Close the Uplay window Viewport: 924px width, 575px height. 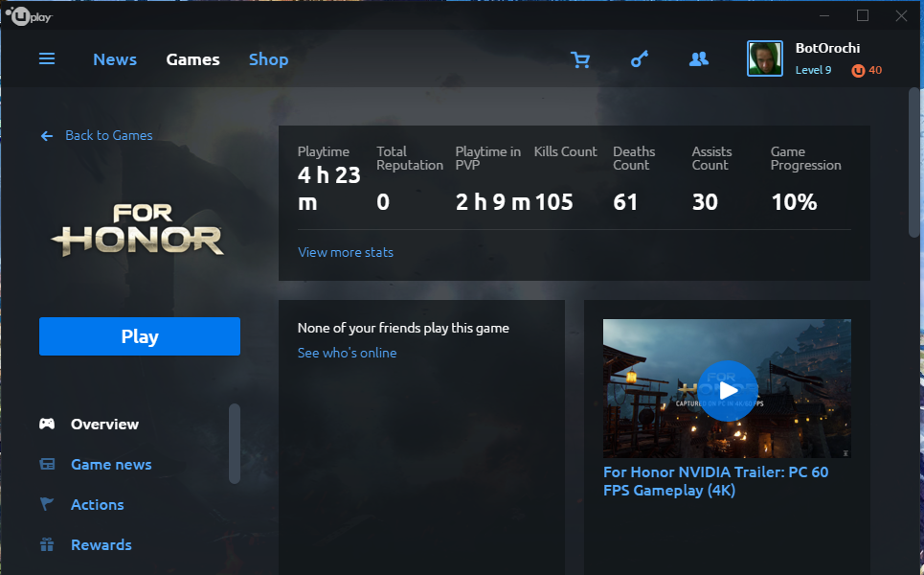tap(901, 16)
